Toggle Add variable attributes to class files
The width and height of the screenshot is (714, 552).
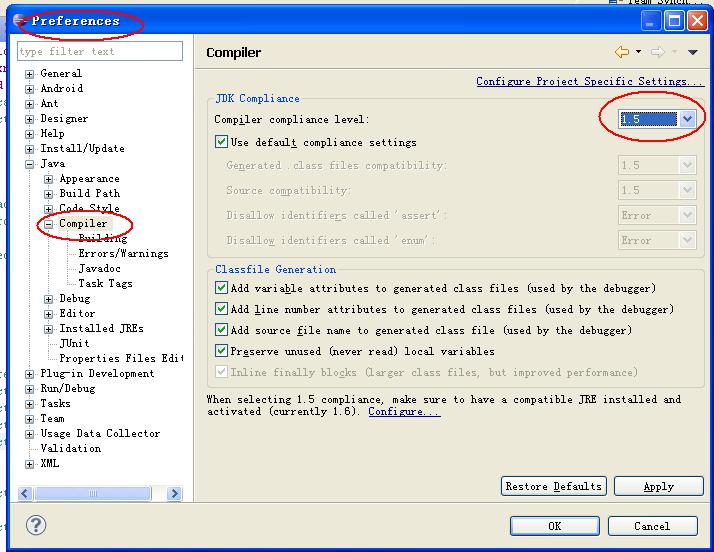[221, 287]
